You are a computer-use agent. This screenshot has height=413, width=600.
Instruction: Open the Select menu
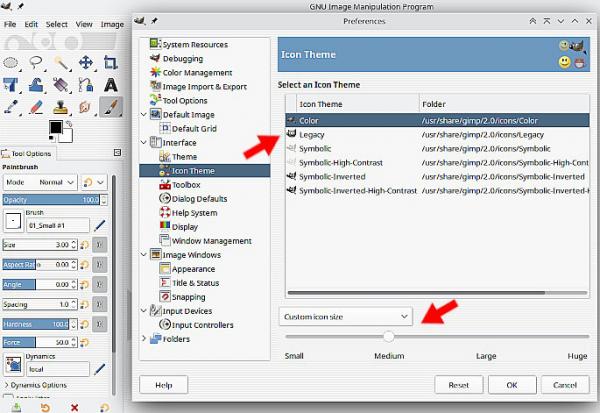[x=57, y=24]
